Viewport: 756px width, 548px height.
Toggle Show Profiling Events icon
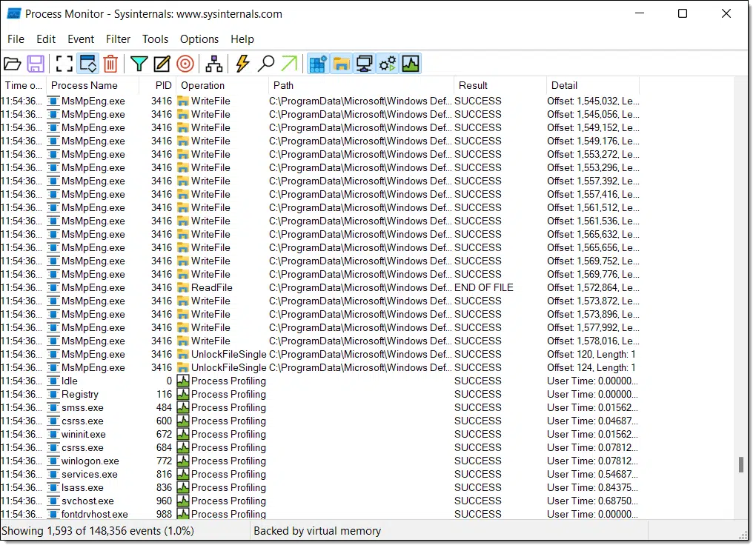point(411,64)
